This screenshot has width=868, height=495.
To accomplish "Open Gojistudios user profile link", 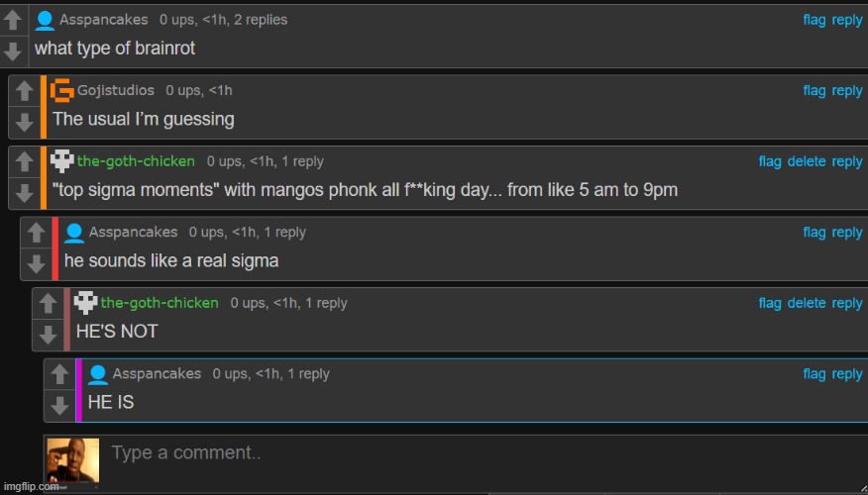I will coord(116,90).
